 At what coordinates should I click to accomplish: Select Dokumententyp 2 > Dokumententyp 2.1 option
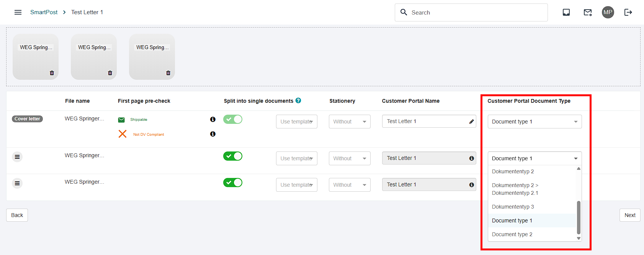pyautogui.click(x=532, y=189)
